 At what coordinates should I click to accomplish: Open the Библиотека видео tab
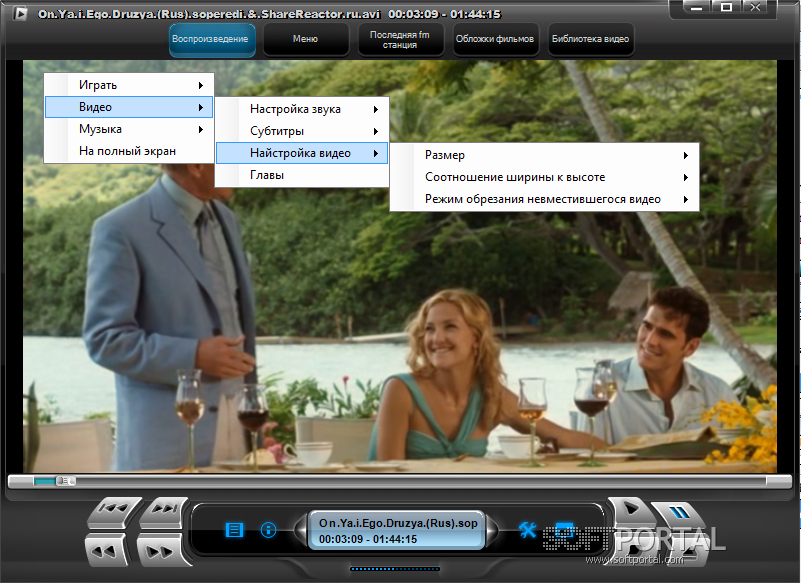pos(591,39)
